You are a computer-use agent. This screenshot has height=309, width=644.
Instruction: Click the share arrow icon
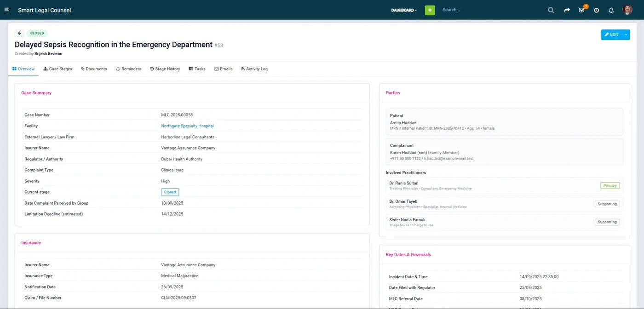567,10
